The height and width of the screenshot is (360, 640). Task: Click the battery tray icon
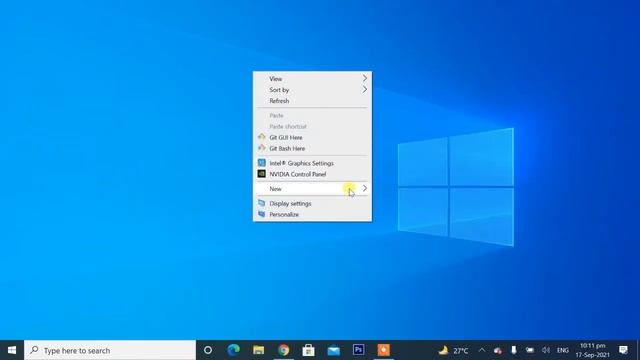pos(530,350)
